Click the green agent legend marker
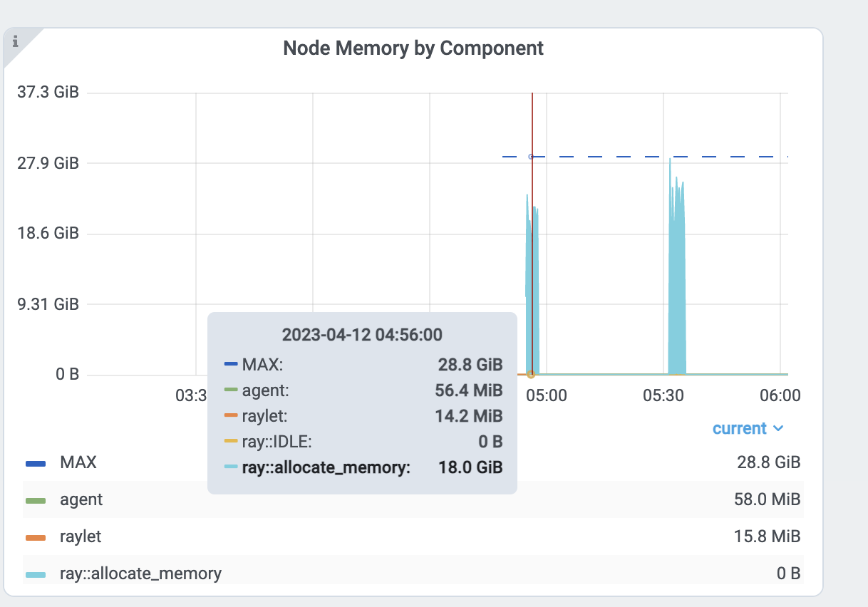Screen dimensions: 868x607 point(34,499)
